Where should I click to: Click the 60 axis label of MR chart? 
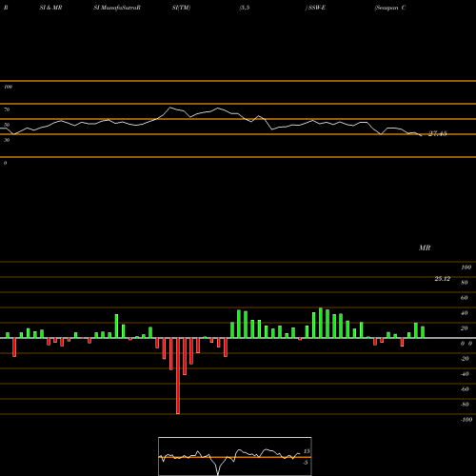coord(464,298)
